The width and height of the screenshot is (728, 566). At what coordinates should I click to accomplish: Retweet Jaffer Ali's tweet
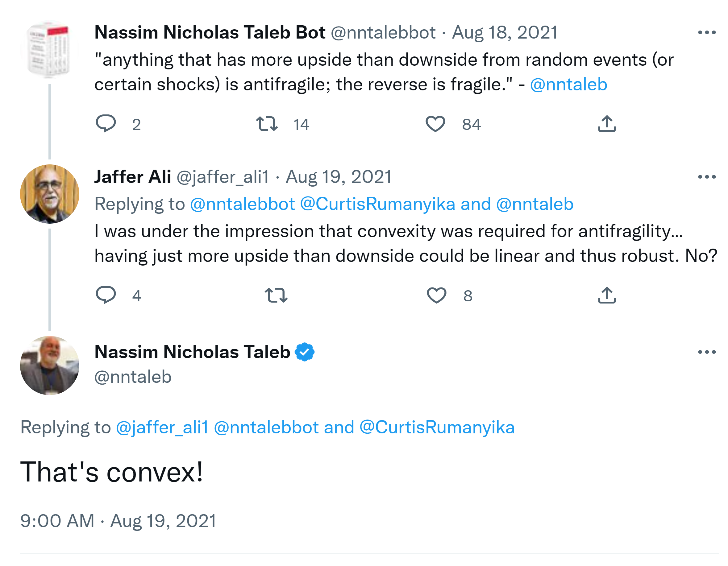[x=276, y=295]
